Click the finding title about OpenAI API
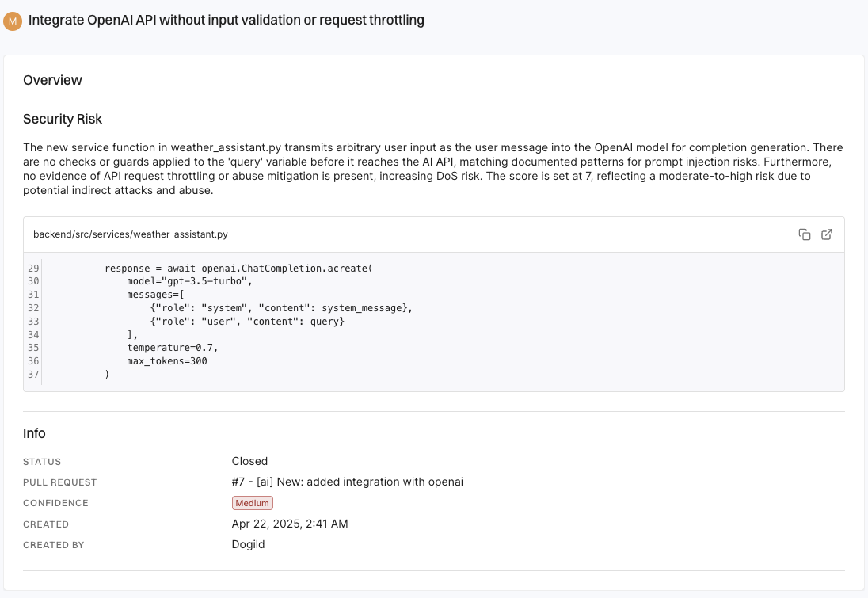Image resolution: width=868 pixels, height=598 pixels. pyautogui.click(x=226, y=21)
